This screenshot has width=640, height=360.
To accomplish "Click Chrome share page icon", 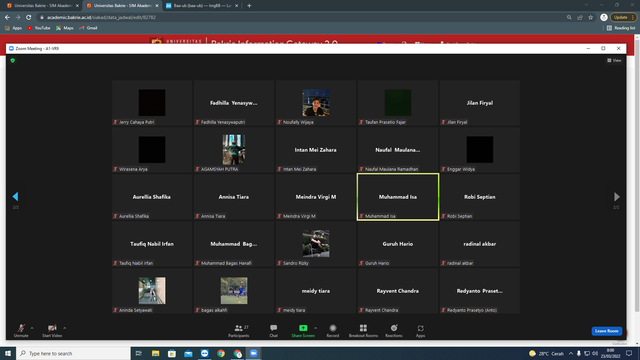I will (x=580, y=18).
